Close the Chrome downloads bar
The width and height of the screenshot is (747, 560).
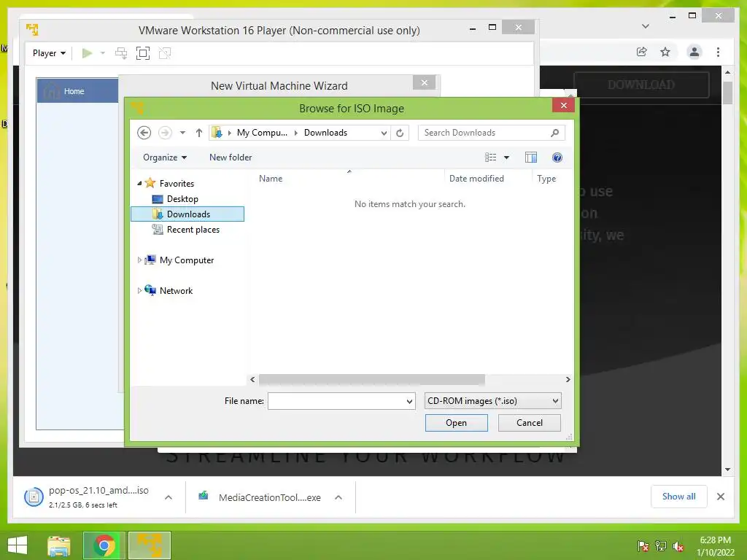pyautogui.click(x=721, y=497)
